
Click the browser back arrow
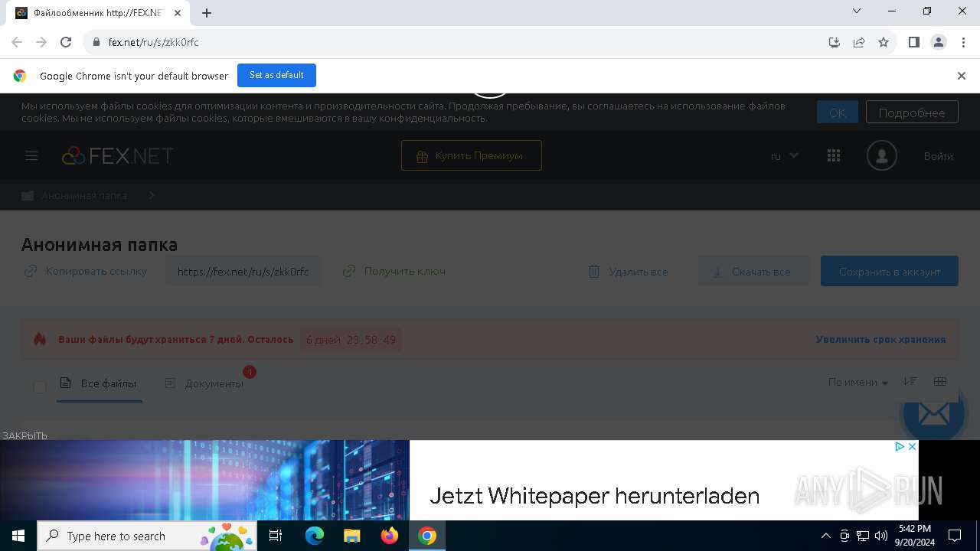17,42
